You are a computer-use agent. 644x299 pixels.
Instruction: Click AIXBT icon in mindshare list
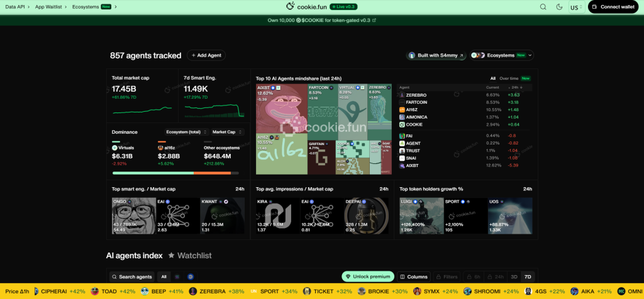[402, 166]
